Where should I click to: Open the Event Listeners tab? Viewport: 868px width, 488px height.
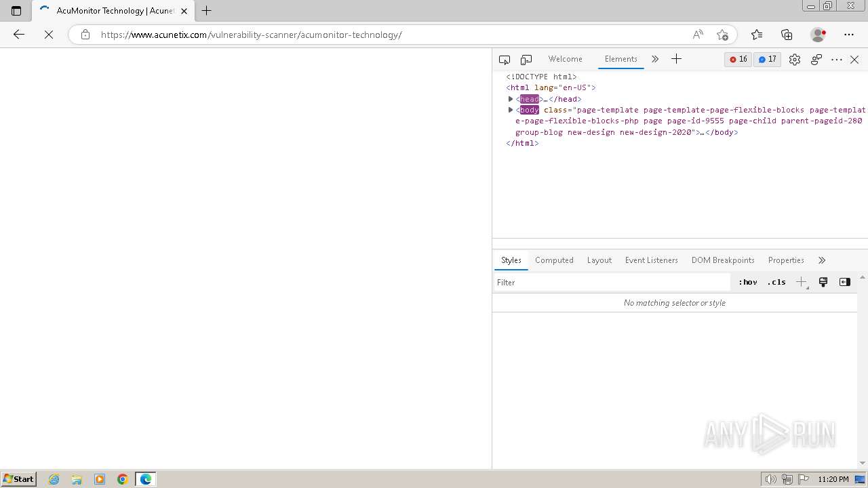pos(652,260)
